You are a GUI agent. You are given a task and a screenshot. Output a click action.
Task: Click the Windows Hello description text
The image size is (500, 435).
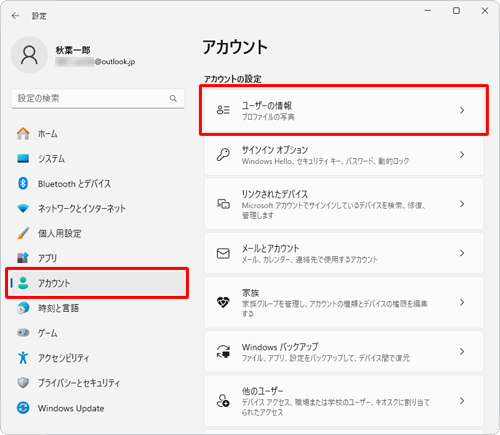[x=325, y=161]
